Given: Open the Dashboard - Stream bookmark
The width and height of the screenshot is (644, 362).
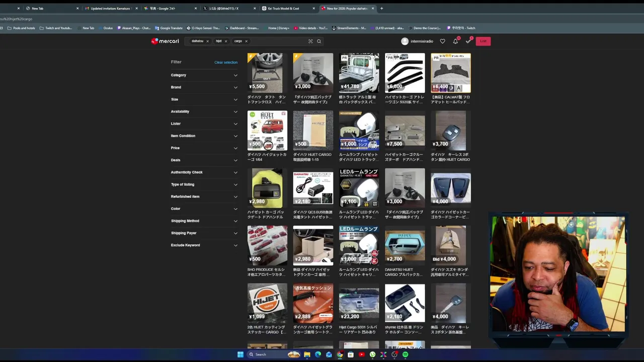Looking at the screenshot, I should [x=242, y=28].
